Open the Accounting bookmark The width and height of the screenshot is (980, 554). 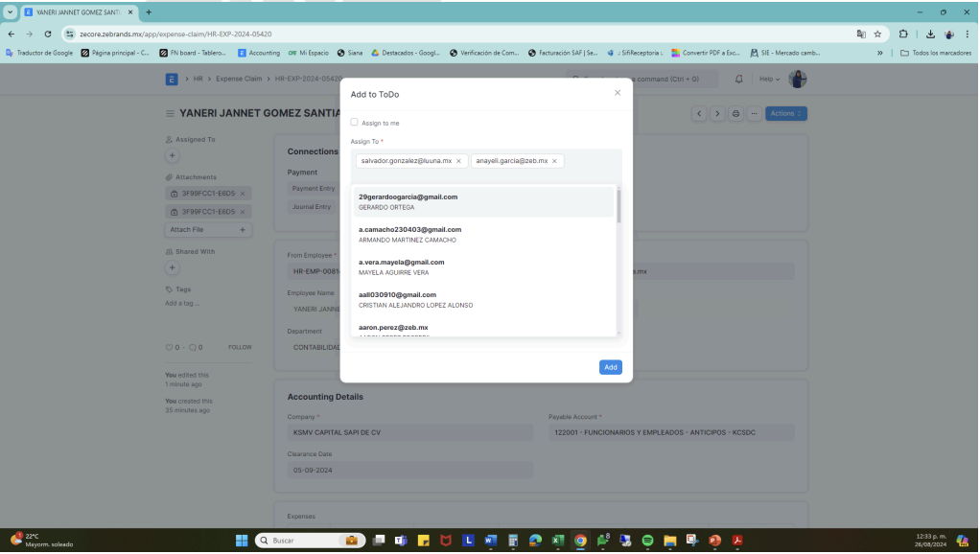pos(259,53)
